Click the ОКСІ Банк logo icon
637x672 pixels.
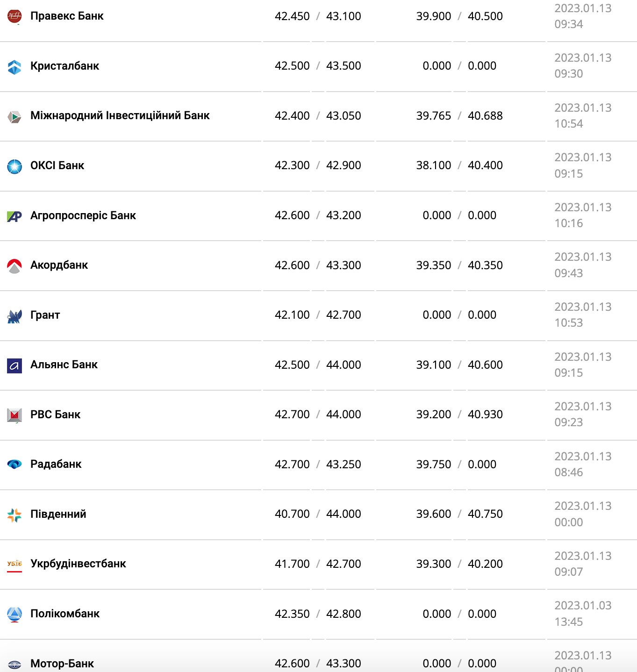pyautogui.click(x=14, y=166)
